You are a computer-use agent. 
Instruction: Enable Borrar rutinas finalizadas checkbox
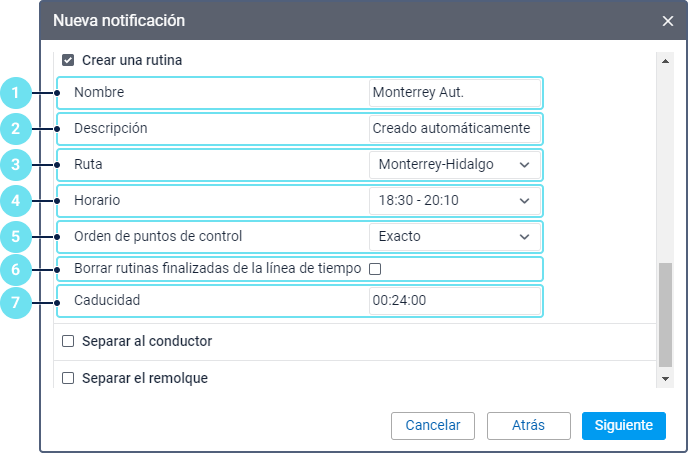coord(375,269)
